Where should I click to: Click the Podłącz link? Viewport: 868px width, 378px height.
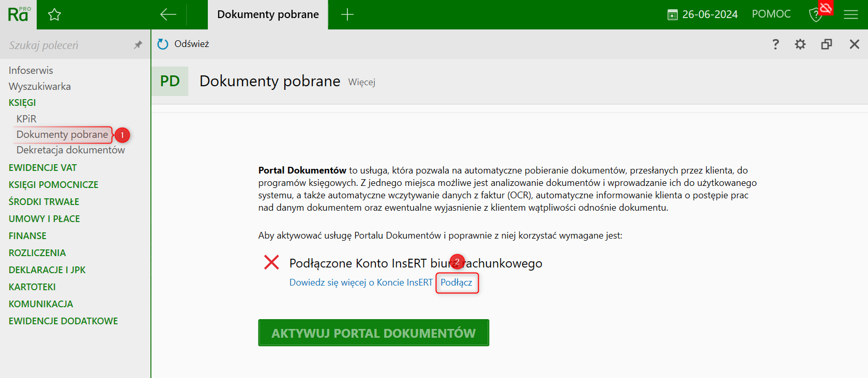point(456,283)
